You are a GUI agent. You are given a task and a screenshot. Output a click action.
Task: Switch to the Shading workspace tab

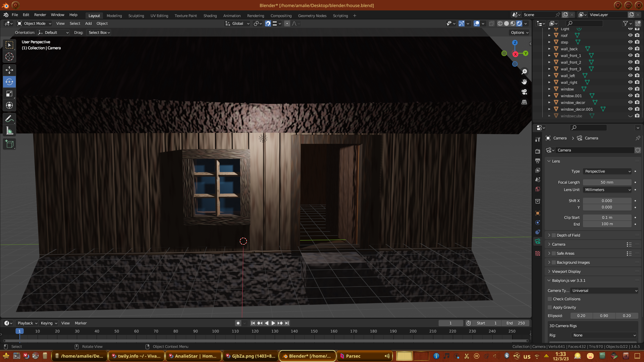coord(210,16)
